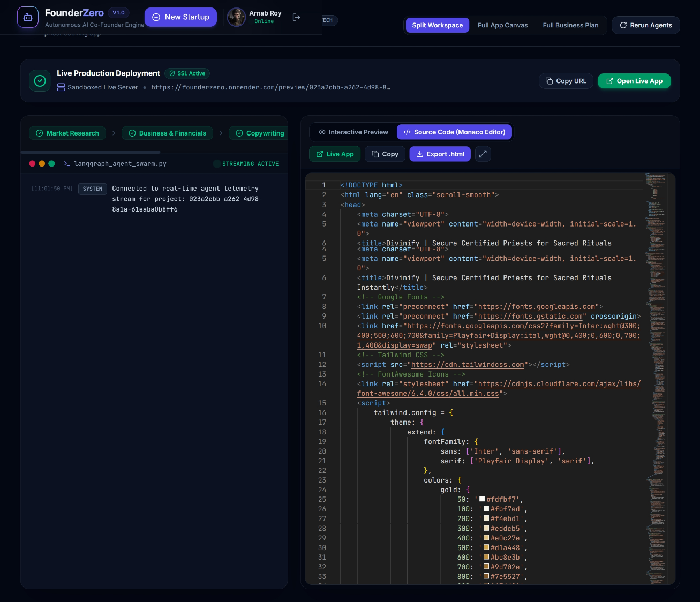Switch to Split Workspace view

tap(437, 25)
